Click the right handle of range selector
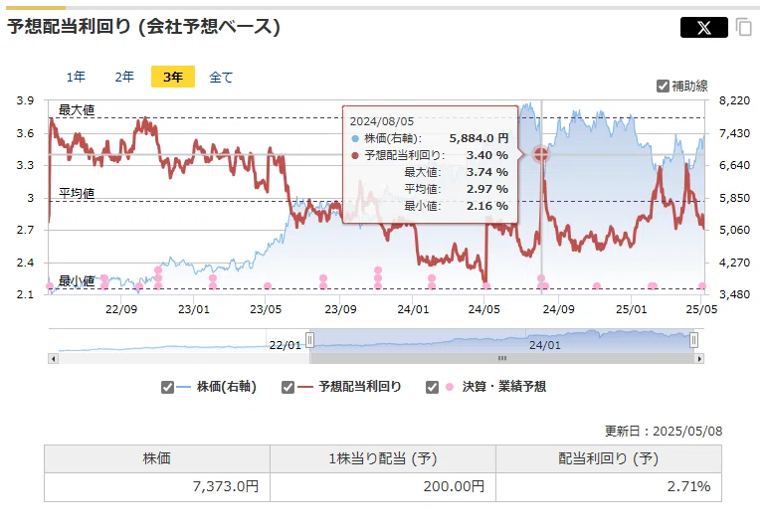Viewport: 767px width, 532px height. 693,339
